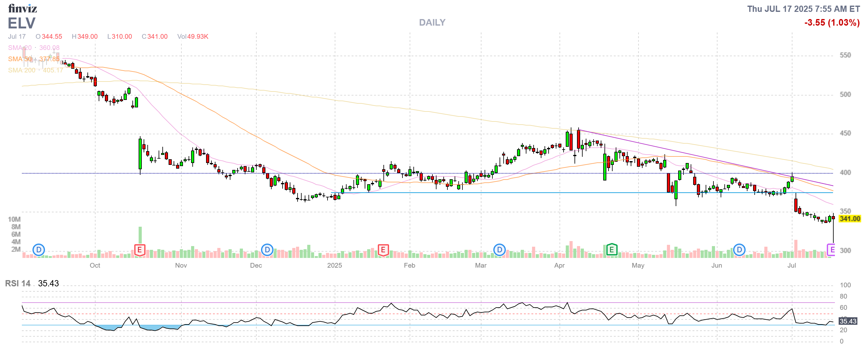868x351 pixels.
Task: Click the SMA 20 legend label
Action: tap(20, 48)
